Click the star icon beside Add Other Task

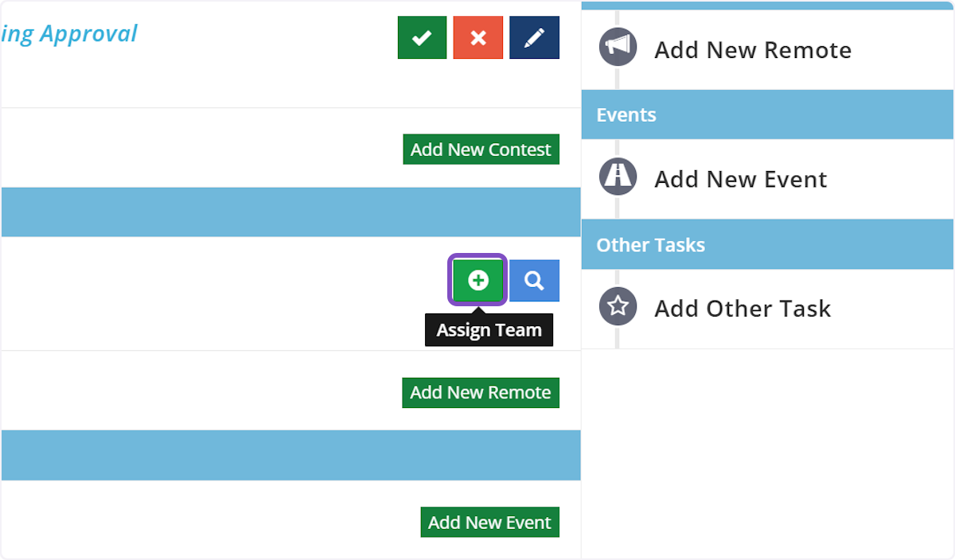click(x=618, y=306)
